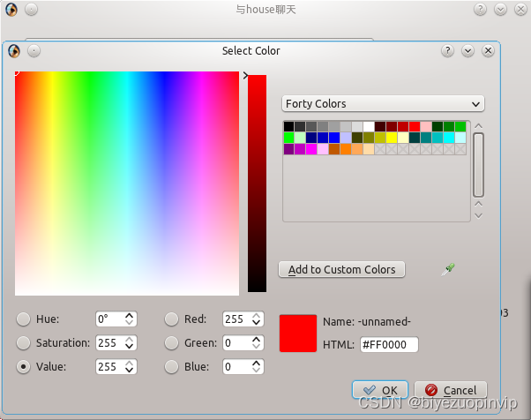Minimize the Select Color dialog
The image size is (531, 420).
point(467,51)
